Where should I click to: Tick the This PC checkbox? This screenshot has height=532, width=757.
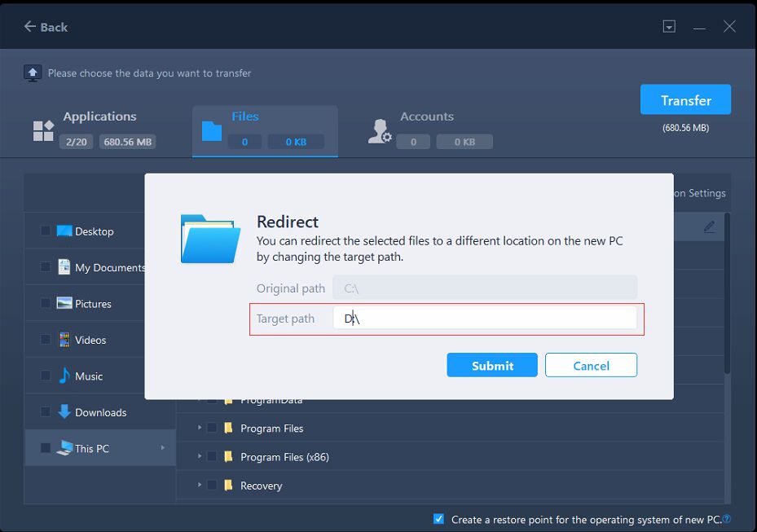tap(45, 448)
